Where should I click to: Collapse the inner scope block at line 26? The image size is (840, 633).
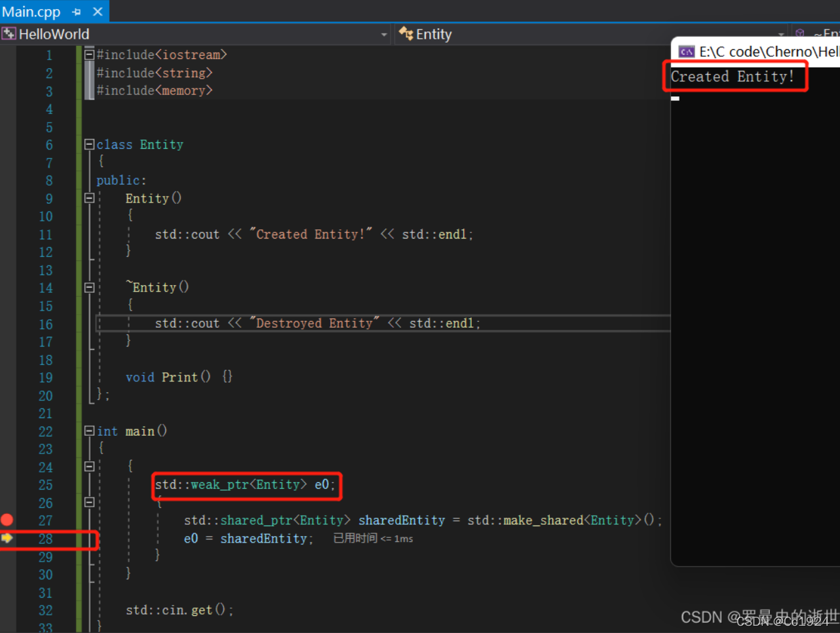(x=90, y=502)
